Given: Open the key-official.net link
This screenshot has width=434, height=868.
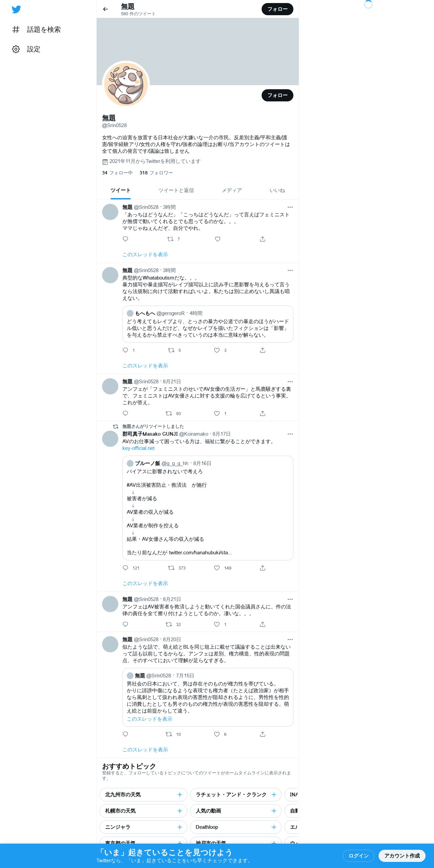Looking at the screenshot, I should click(138, 448).
